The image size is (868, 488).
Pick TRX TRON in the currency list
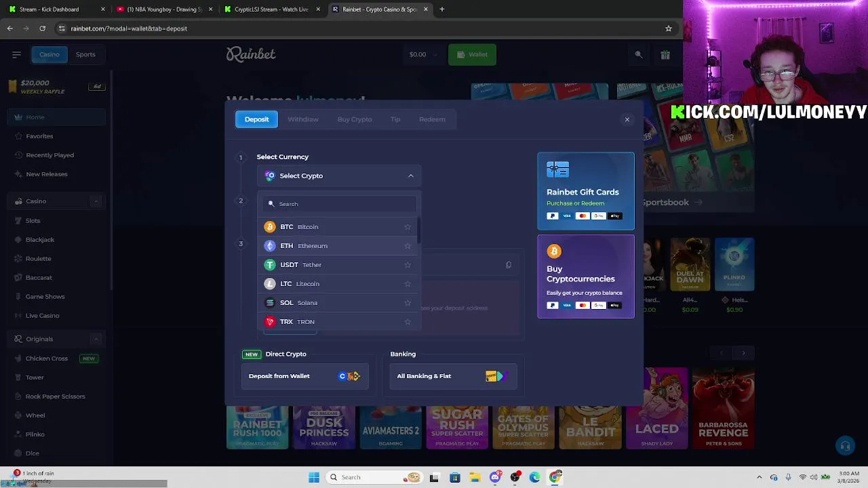[338, 322]
